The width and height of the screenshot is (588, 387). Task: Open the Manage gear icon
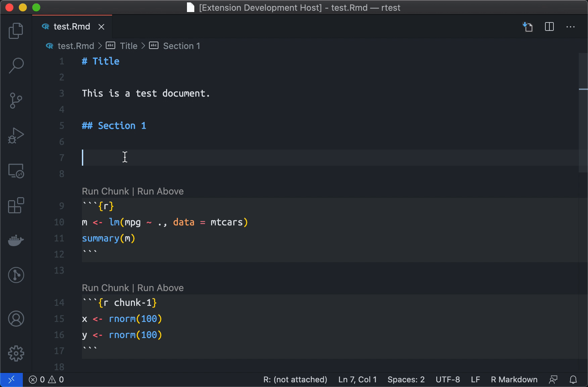pos(16,353)
